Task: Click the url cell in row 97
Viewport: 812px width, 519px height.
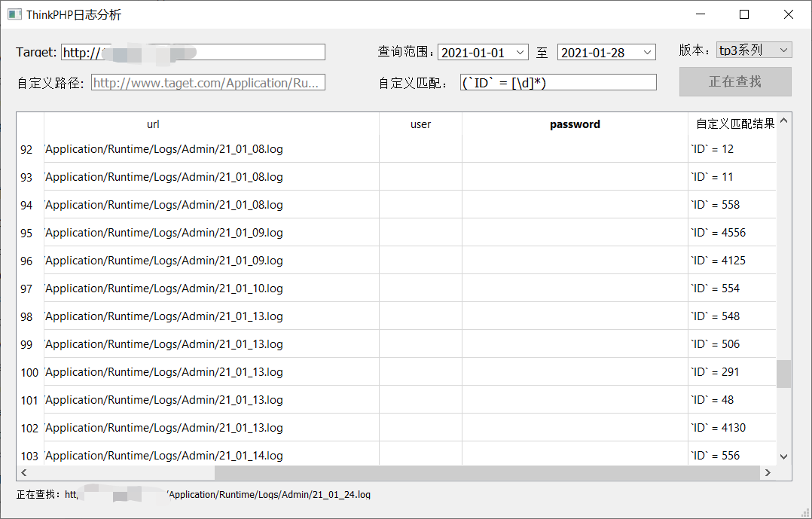Action: [211, 289]
